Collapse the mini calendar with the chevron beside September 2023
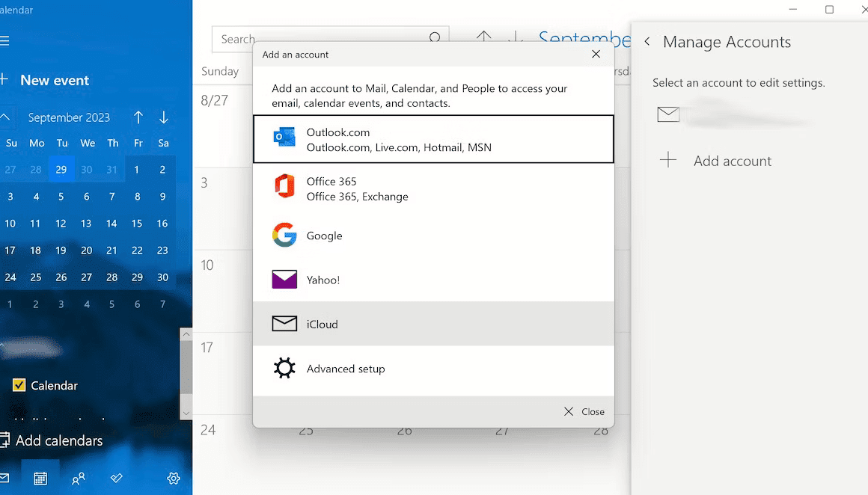 (5, 117)
